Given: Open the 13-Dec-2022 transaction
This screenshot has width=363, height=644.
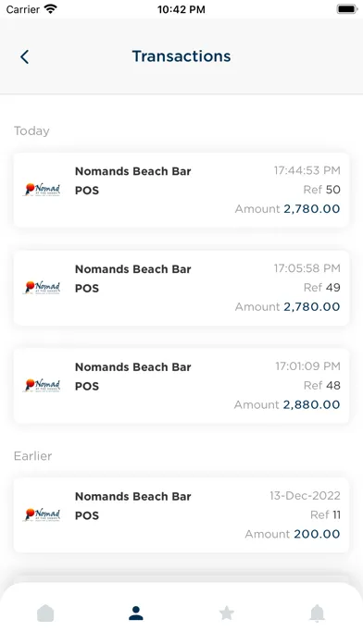Looking at the screenshot, I should (x=181, y=515).
